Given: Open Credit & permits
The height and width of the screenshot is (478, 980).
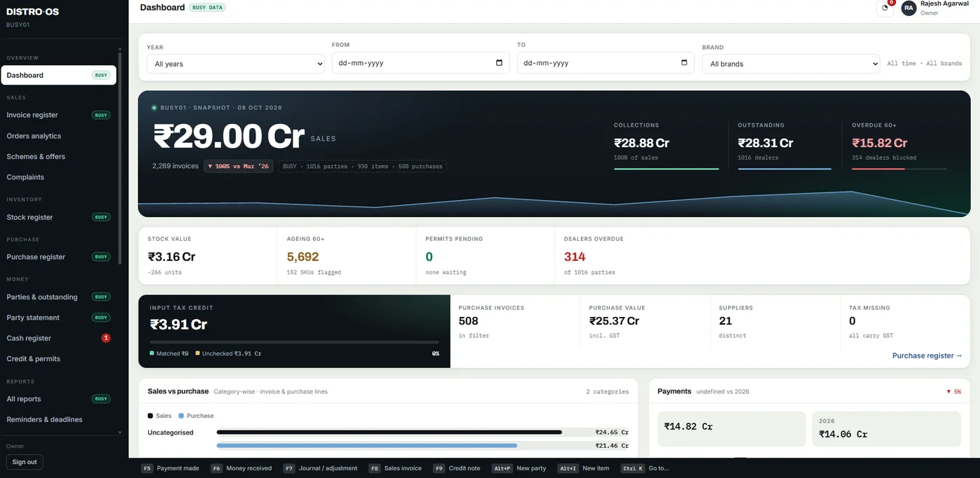Looking at the screenshot, I should pos(59,359).
